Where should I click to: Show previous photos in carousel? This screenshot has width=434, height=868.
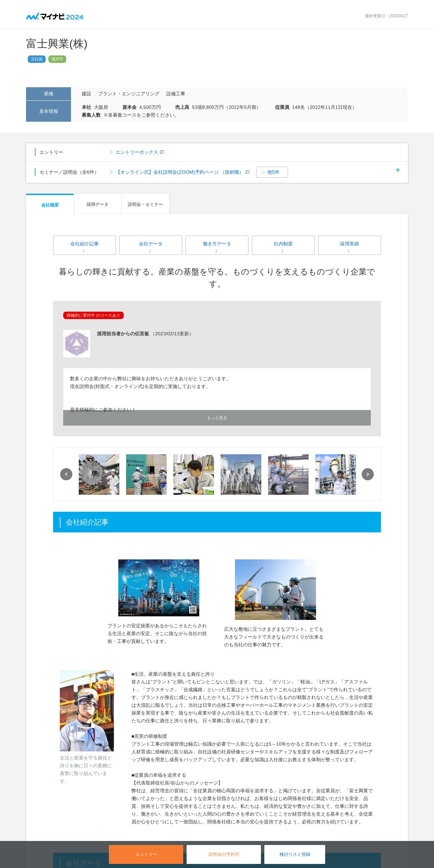(x=66, y=474)
